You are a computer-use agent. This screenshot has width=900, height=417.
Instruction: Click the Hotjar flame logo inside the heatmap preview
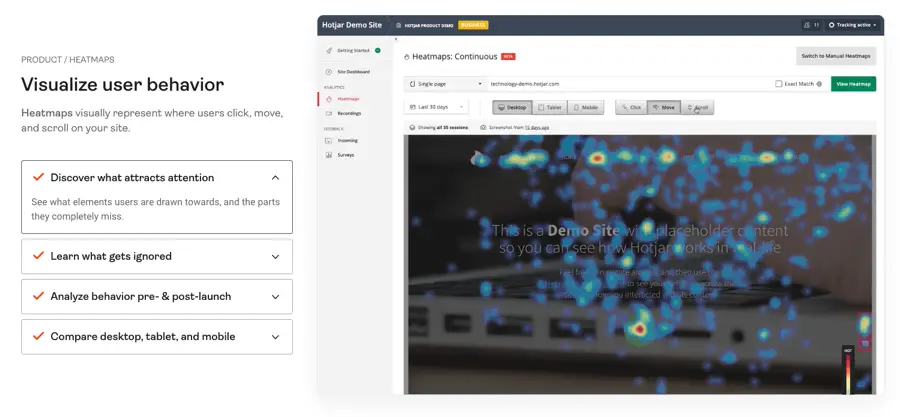pyautogui.click(x=476, y=157)
